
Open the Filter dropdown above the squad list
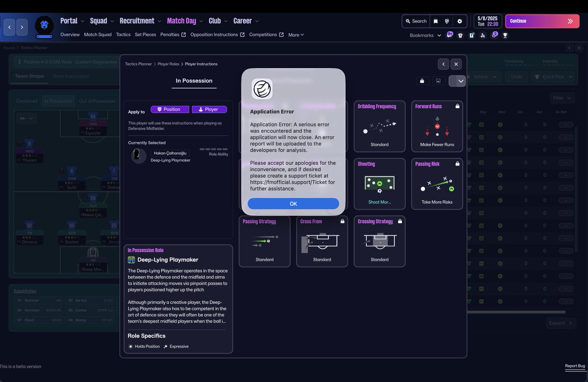point(562,98)
